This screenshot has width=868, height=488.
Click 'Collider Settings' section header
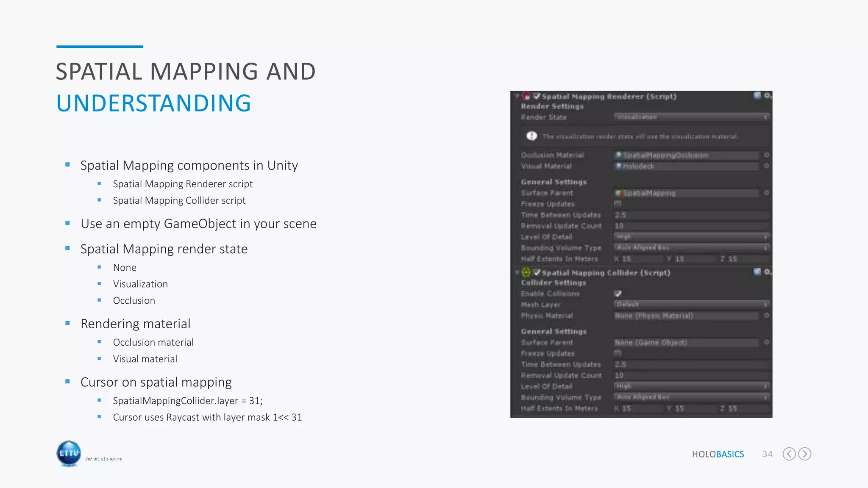554,283
